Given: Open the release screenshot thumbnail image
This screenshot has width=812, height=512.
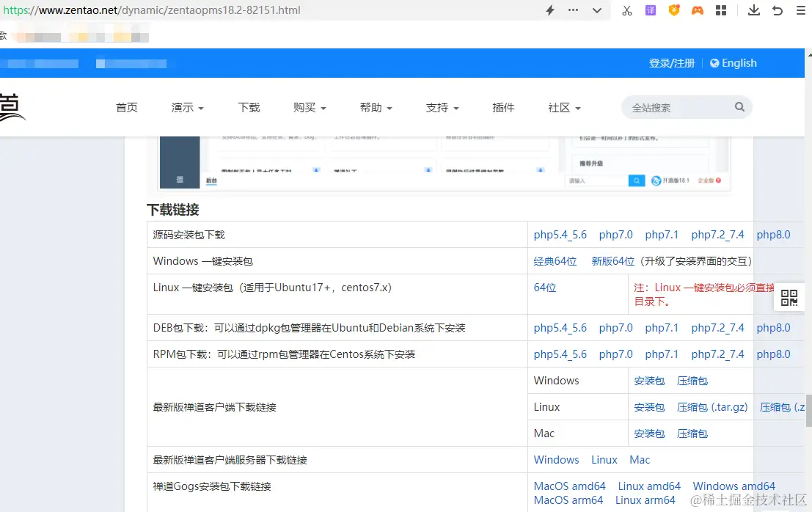Looking at the screenshot, I should coord(445,163).
